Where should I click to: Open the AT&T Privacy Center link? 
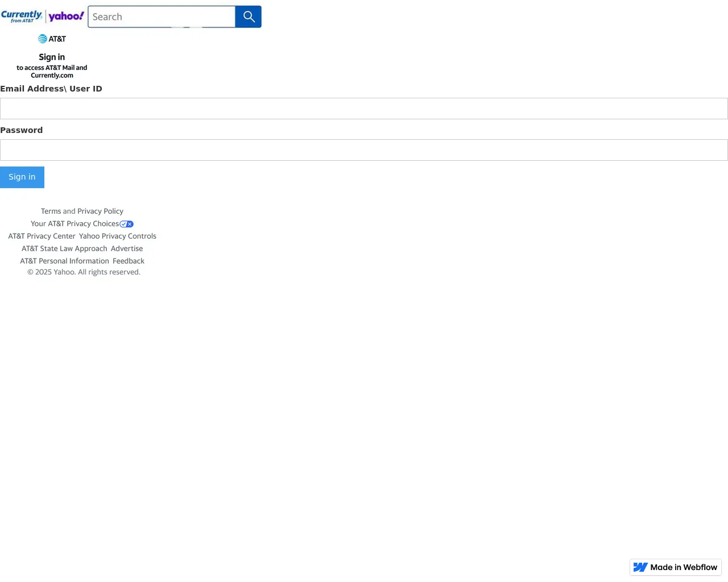tap(42, 236)
